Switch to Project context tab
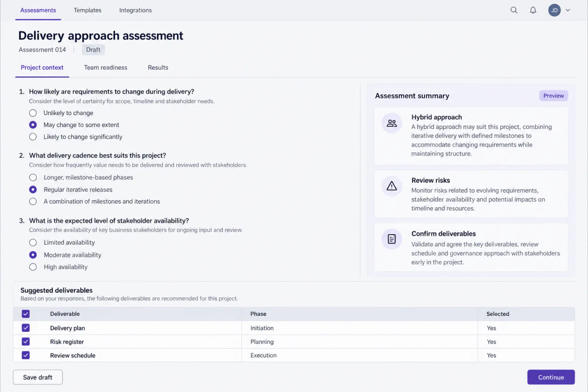This screenshot has width=588, height=392. click(42, 67)
